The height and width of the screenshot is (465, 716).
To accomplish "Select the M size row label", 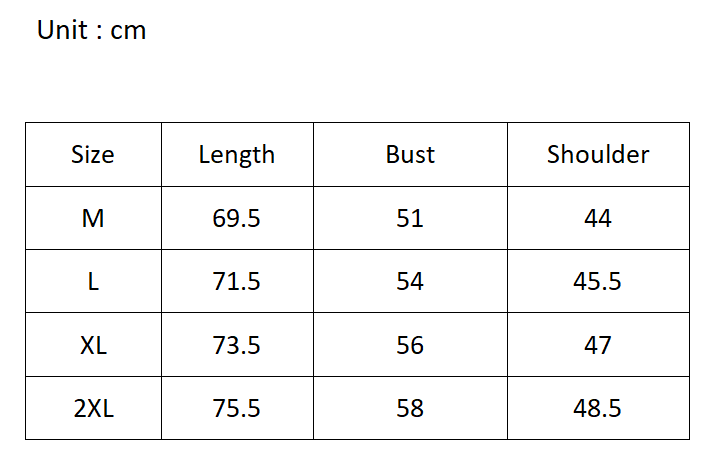I will [x=93, y=218].
